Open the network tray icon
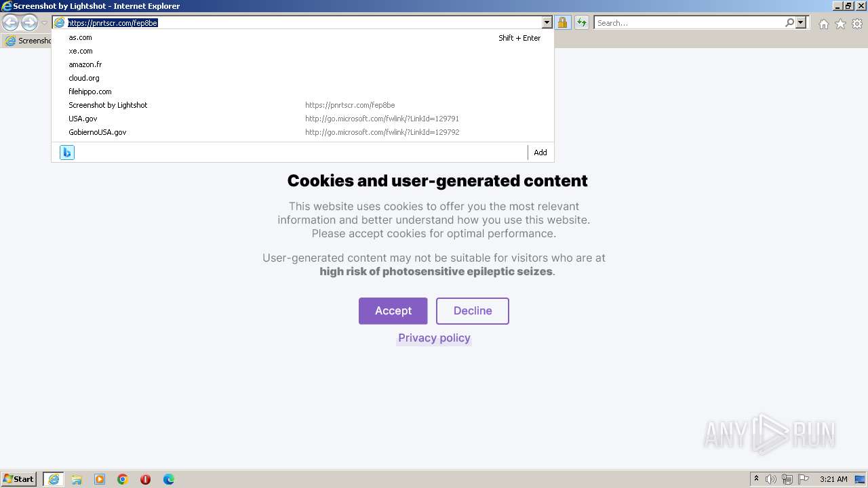The image size is (868, 488). 787,479
